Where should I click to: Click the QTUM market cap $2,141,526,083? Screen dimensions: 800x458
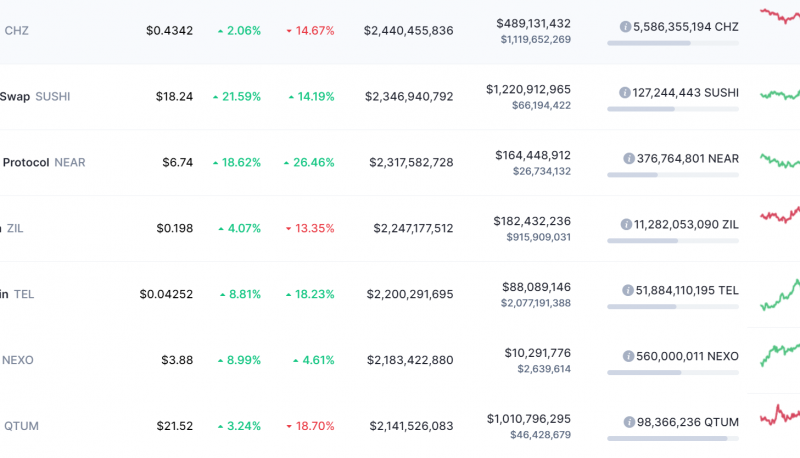click(x=411, y=425)
